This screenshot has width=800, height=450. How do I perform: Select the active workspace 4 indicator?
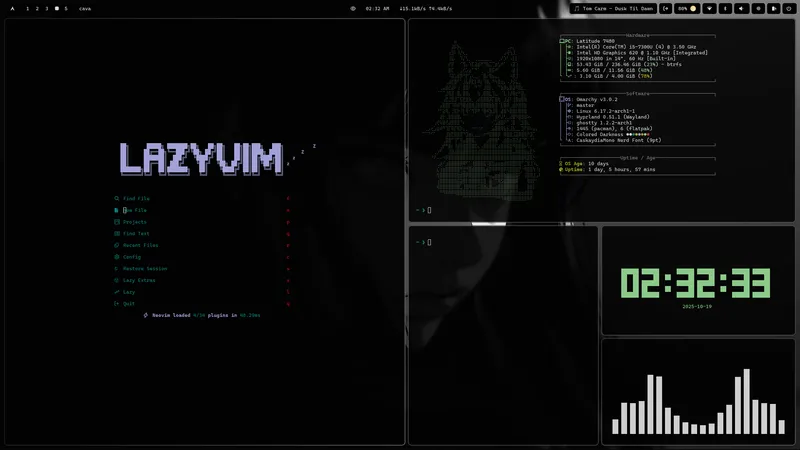[57, 9]
